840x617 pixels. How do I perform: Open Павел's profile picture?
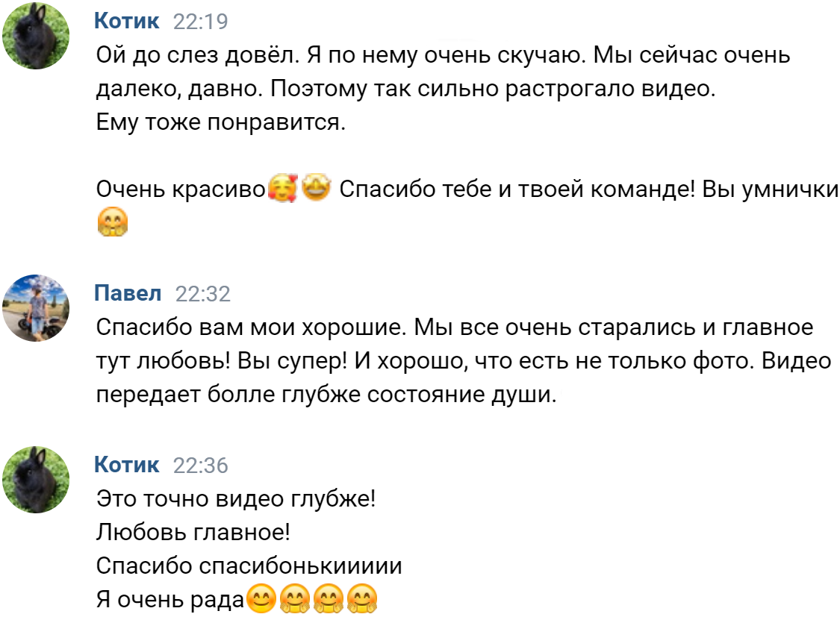tap(36, 306)
